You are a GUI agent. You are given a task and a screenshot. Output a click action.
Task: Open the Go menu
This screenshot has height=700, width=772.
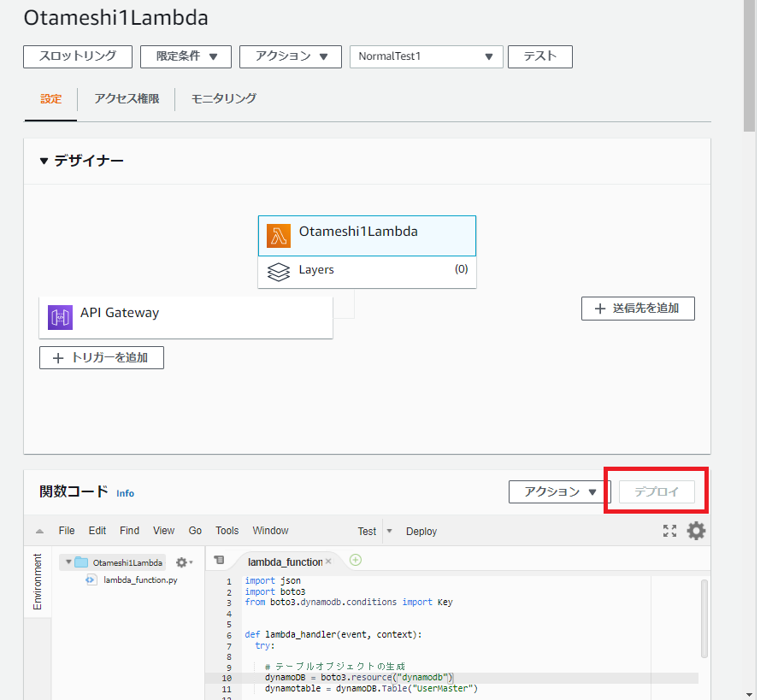click(x=195, y=531)
